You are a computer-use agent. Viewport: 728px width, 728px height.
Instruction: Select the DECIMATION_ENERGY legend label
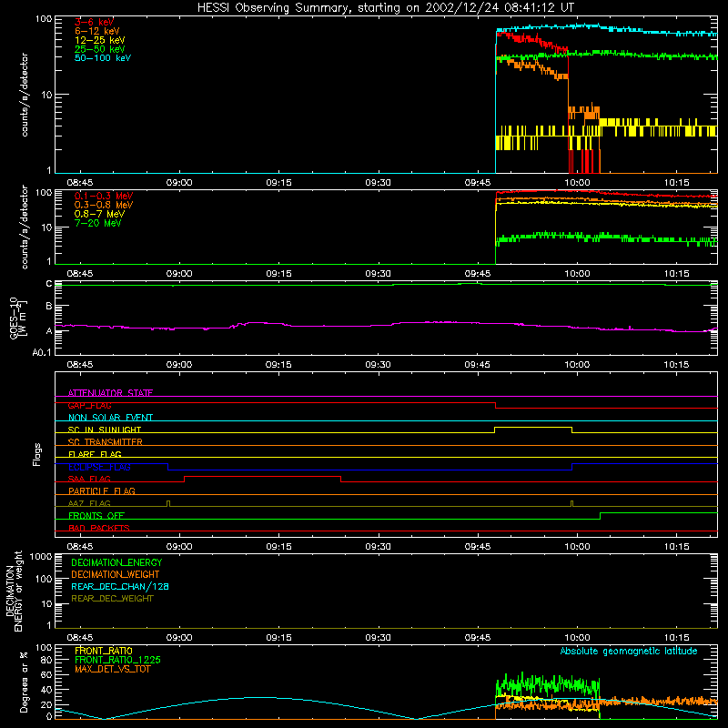(116, 562)
